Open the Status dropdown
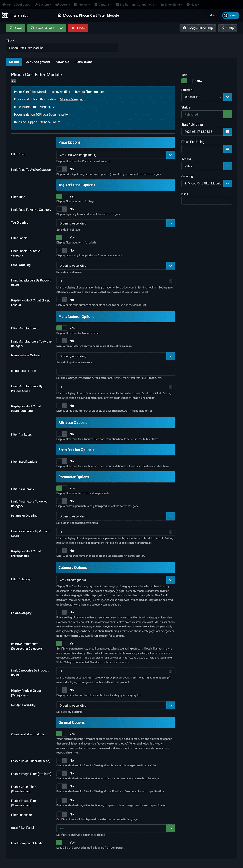Viewport: 243px width, 868px height. tap(228, 115)
